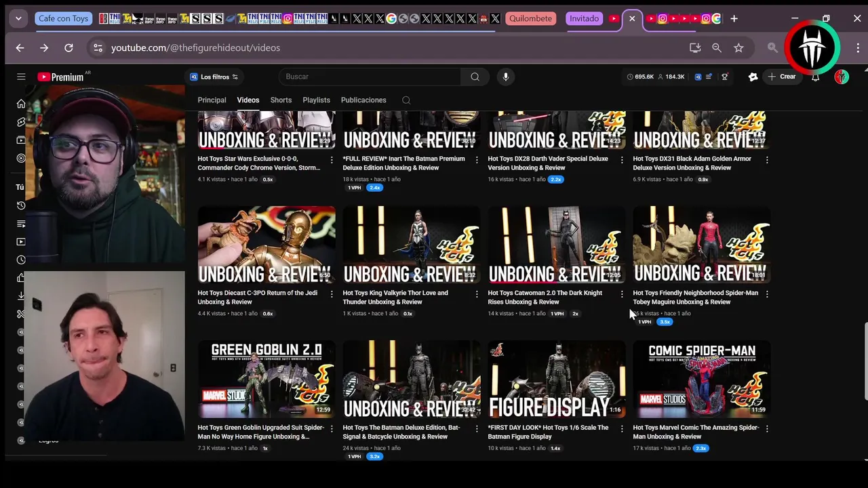Click the trophy extension icon in YouTube header
This screenshot has height=488, width=868.
click(724, 77)
